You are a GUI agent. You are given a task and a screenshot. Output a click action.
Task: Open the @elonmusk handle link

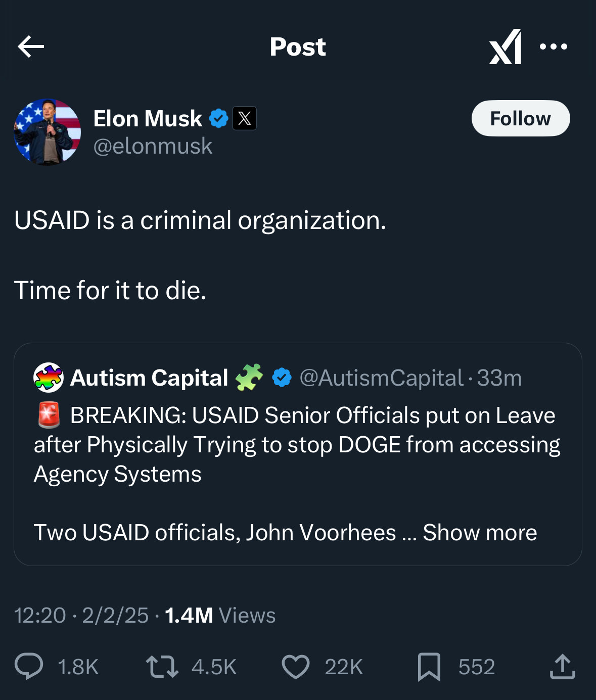tap(153, 146)
